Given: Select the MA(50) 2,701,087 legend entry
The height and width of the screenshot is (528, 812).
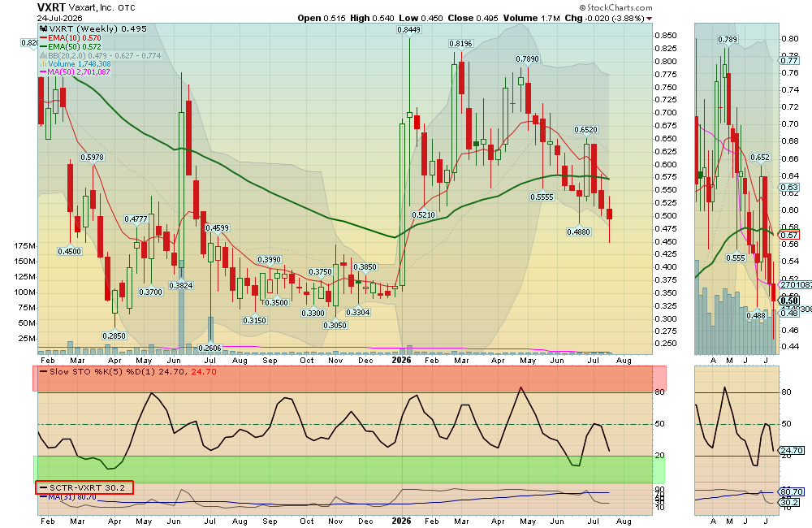Looking at the screenshot, I should coord(75,72).
